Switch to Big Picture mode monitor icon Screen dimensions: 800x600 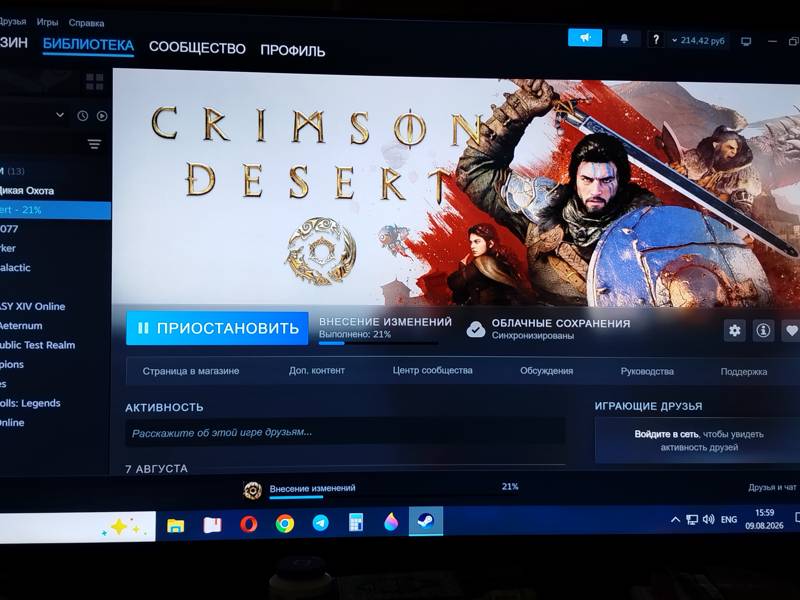click(x=746, y=41)
